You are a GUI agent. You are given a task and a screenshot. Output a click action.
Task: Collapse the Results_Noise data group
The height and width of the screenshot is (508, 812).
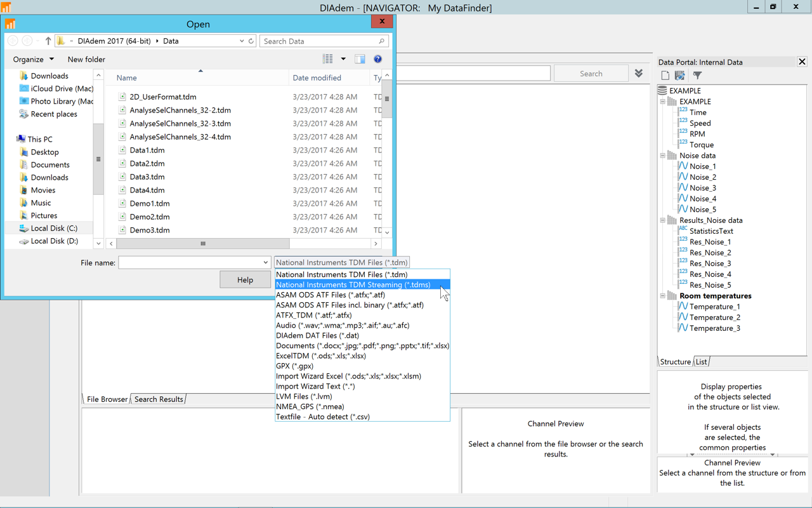663,220
